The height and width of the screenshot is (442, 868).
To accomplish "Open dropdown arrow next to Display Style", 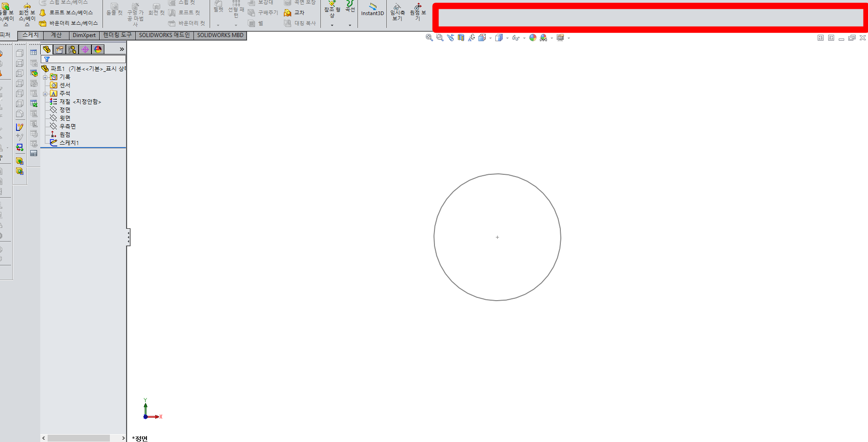I will point(507,38).
